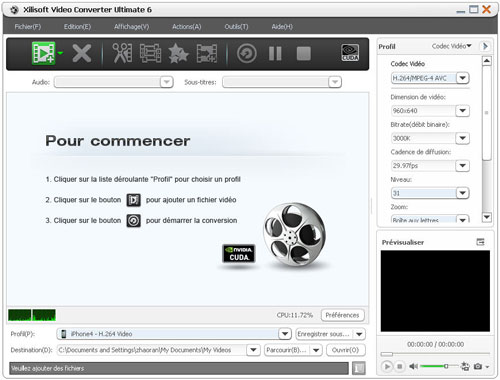
Task: Open the arrow beside Add file icon
Action: [x=60, y=53]
